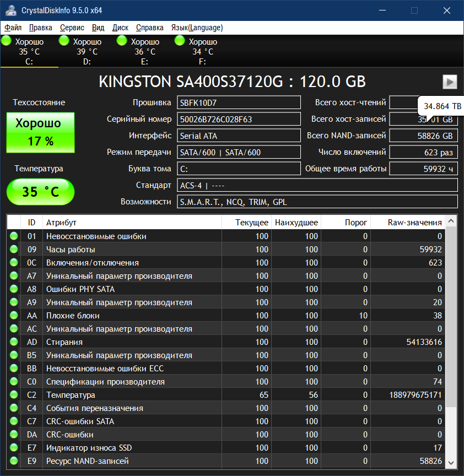The image size is (464, 476).
Task: Click status dot of row DA CRC-ошибки
Action: [14, 434]
